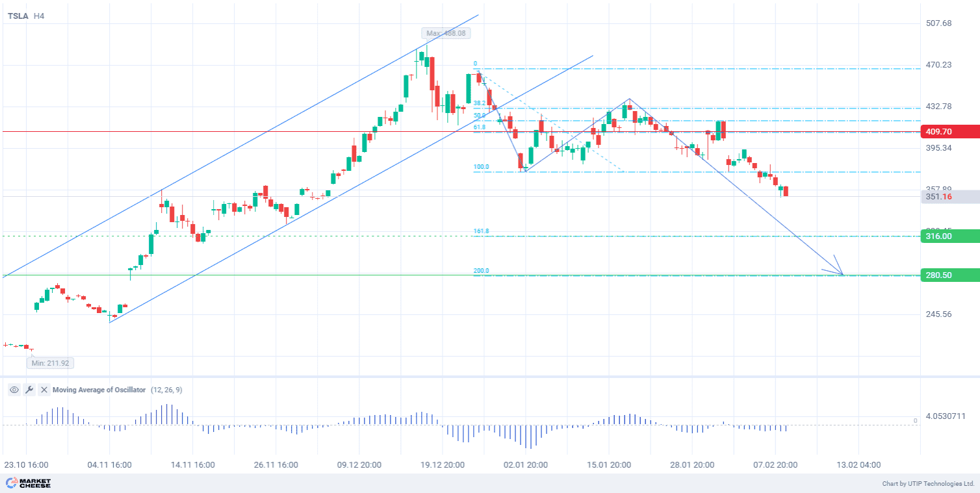Select the green 280.50 price tag

[950, 275]
